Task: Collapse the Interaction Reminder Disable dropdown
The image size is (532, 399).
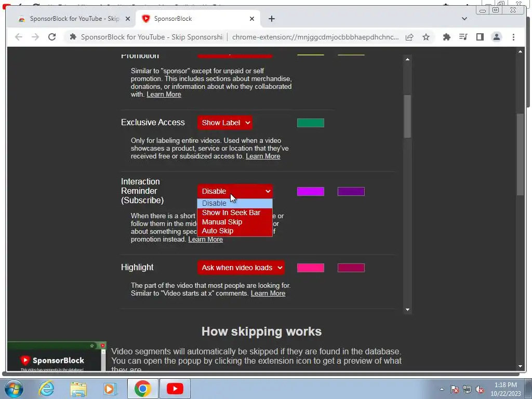Action: point(235,191)
